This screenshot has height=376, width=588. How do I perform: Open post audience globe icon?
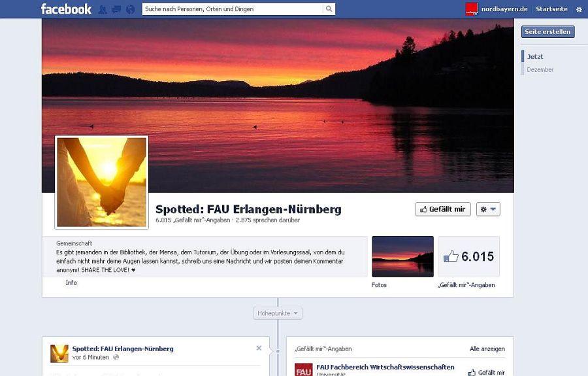click(x=116, y=358)
